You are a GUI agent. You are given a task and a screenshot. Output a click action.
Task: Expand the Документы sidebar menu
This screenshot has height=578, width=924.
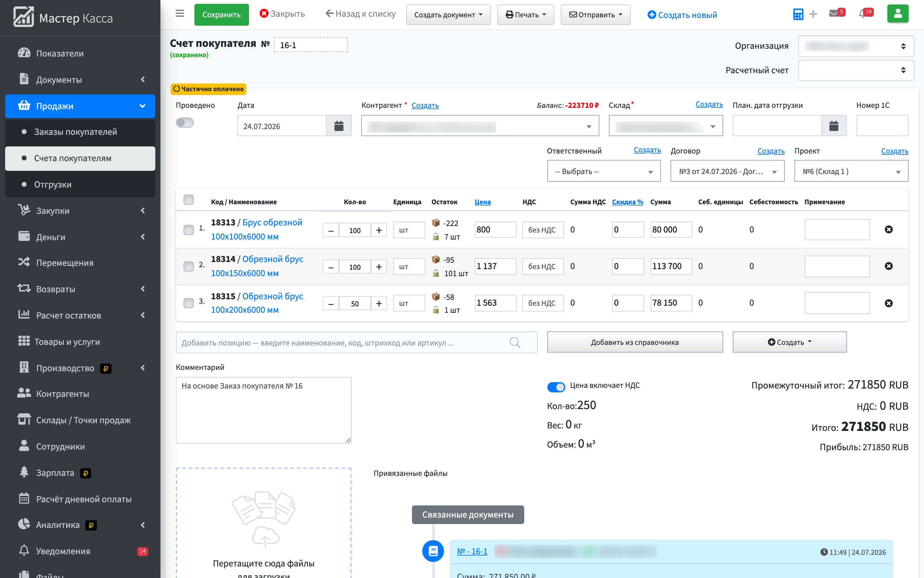tap(80, 80)
